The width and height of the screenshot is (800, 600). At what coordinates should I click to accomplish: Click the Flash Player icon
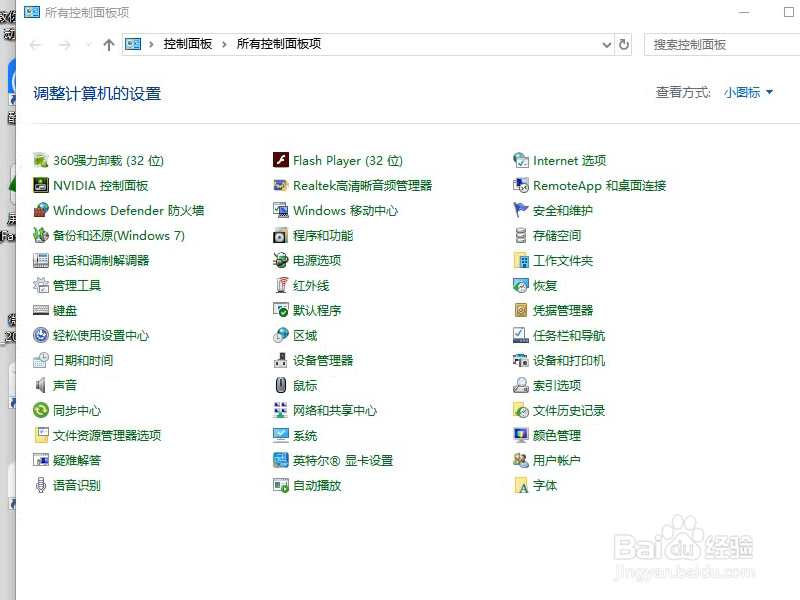281,160
